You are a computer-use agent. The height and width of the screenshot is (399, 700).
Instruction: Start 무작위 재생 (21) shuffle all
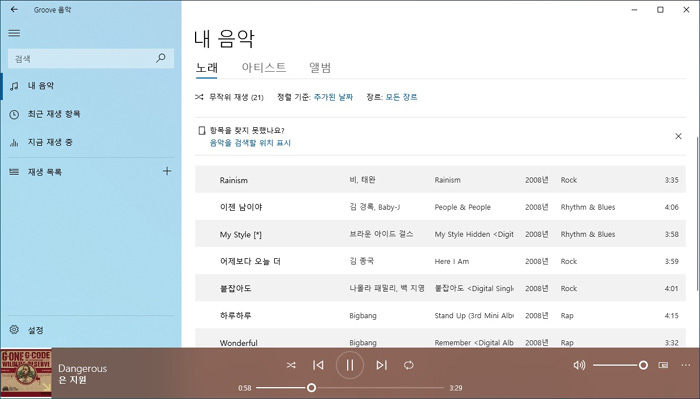(x=229, y=97)
